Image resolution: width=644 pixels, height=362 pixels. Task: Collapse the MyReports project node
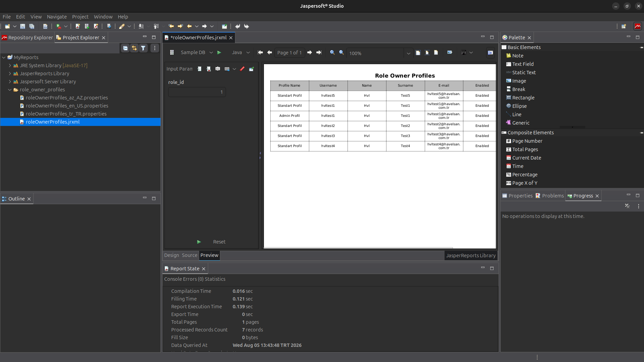[4, 57]
